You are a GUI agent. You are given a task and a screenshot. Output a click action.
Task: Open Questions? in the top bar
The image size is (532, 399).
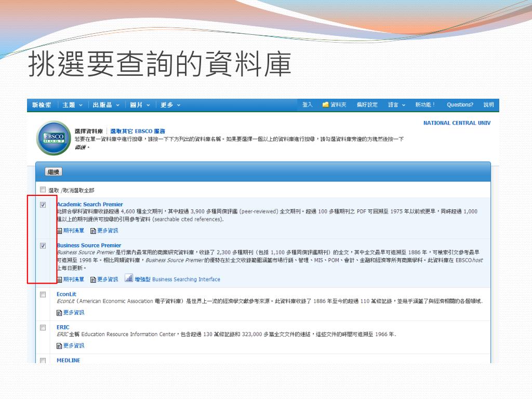pyautogui.click(x=460, y=105)
